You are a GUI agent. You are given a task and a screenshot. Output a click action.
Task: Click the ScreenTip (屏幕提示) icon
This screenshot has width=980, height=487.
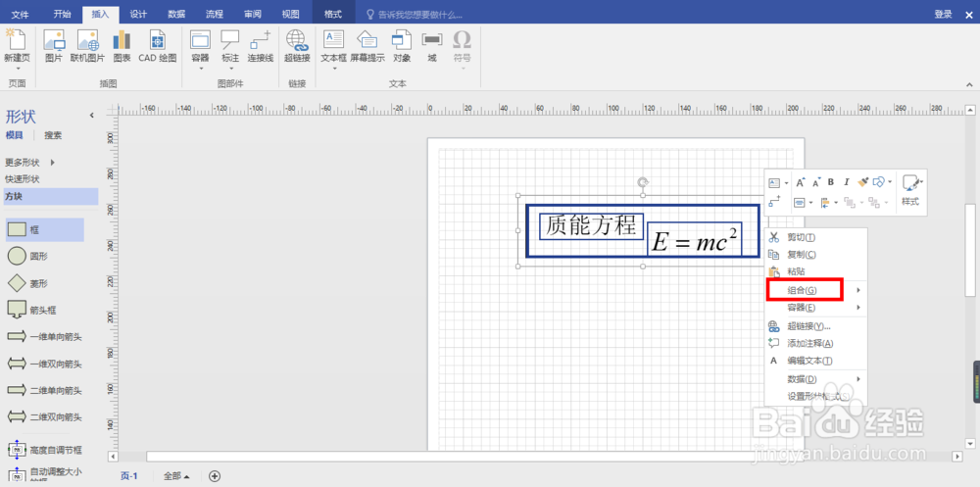(x=367, y=40)
